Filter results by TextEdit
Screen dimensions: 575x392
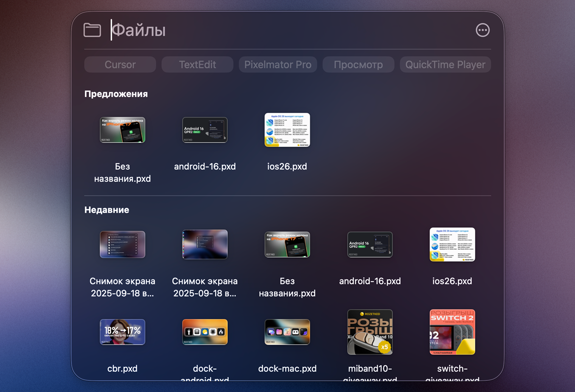pyautogui.click(x=197, y=64)
